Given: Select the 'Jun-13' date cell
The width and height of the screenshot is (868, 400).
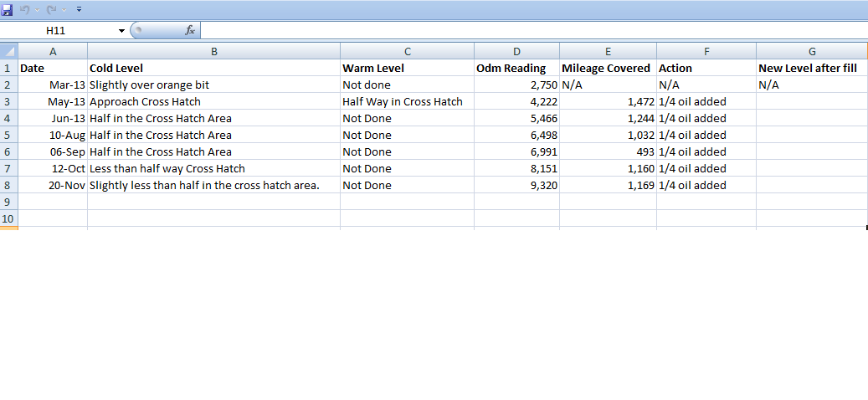Looking at the screenshot, I should [x=53, y=118].
